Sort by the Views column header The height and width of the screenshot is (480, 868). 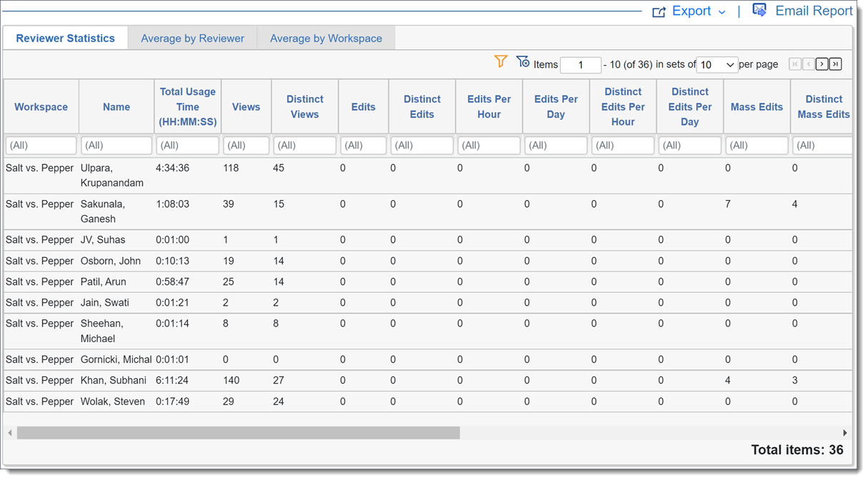(246, 107)
